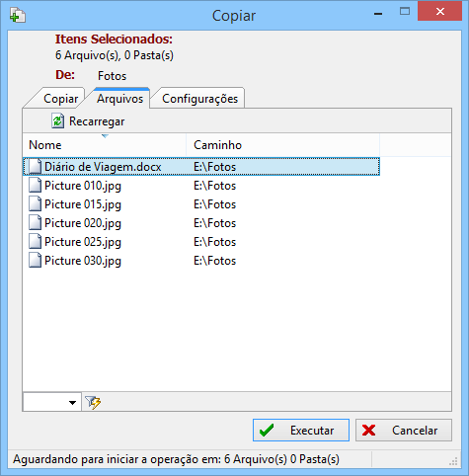Image resolution: width=469 pixels, height=476 pixels.
Task: Click the Recarregar button label
Action: (x=97, y=121)
